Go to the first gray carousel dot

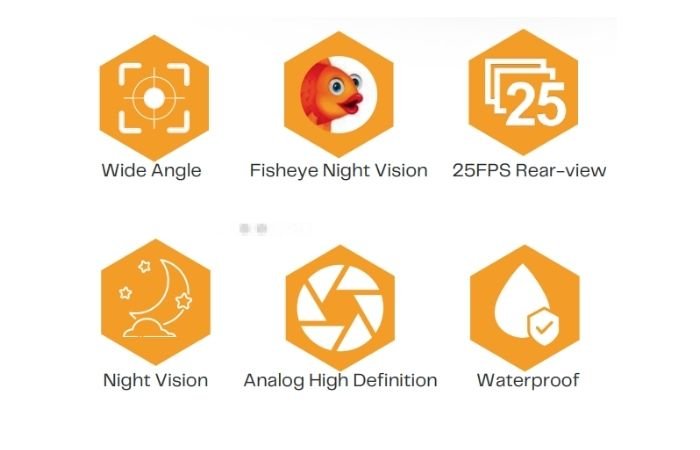pyautogui.click(x=244, y=229)
